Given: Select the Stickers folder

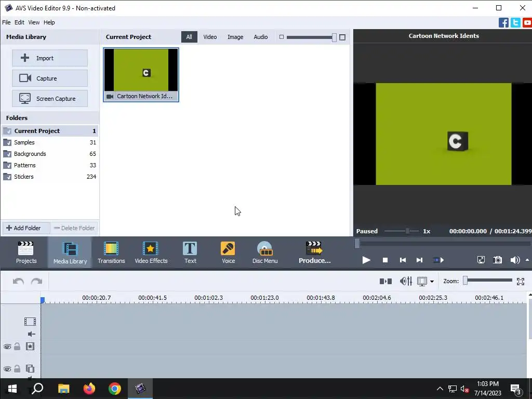Looking at the screenshot, I should [x=50, y=177].
